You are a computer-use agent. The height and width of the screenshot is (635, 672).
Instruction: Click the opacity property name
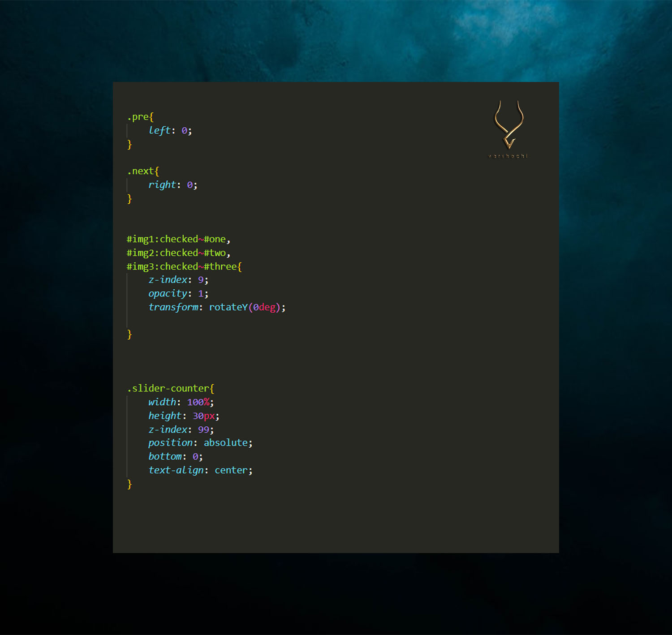coord(168,294)
